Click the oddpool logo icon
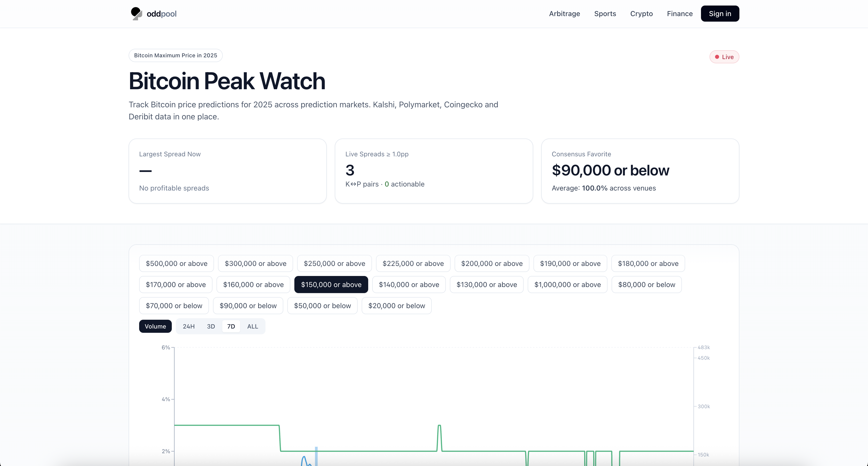The height and width of the screenshot is (466, 868). [x=136, y=14]
